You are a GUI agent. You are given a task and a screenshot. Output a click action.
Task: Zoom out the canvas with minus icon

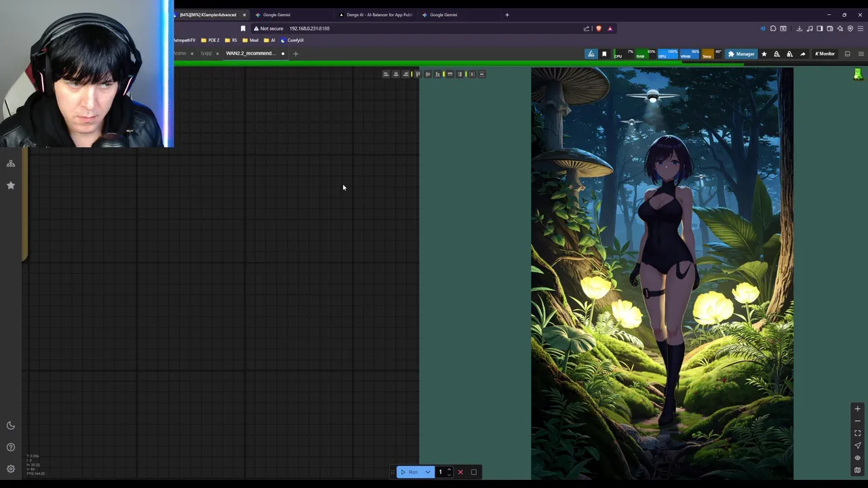coord(857,421)
